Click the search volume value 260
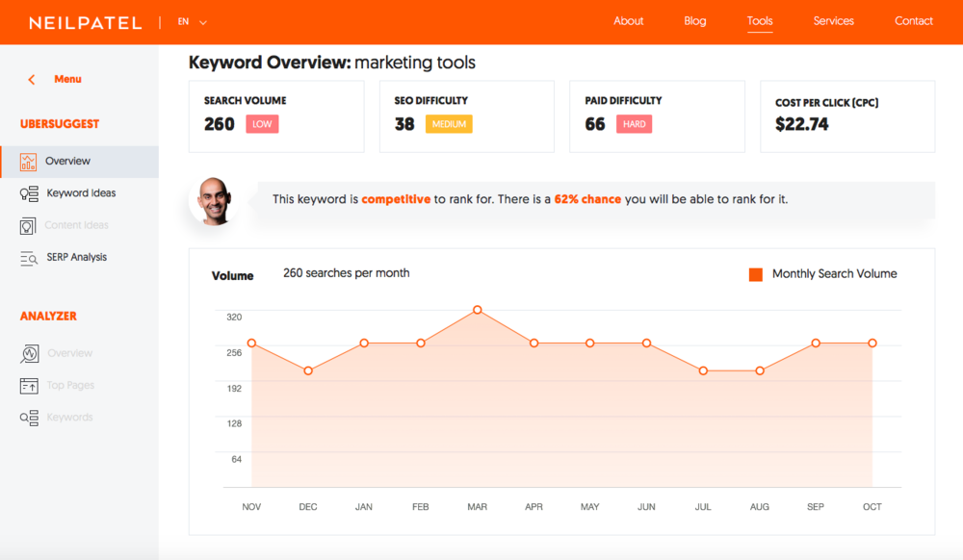 coord(220,124)
